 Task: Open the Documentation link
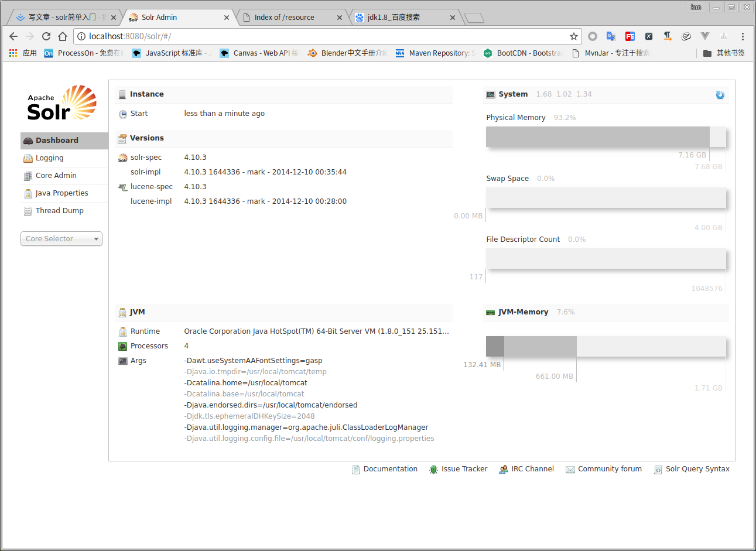click(x=390, y=469)
